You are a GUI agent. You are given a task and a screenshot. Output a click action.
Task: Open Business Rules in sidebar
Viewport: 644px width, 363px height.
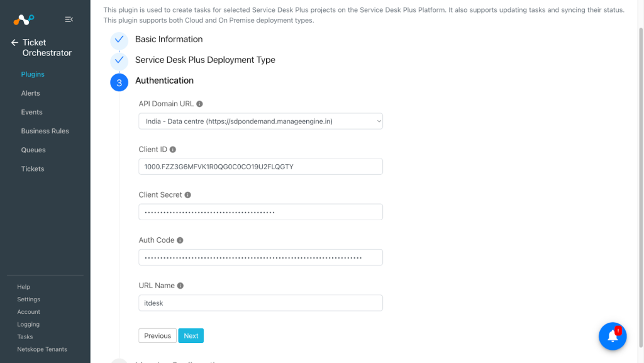coord(45,131)
